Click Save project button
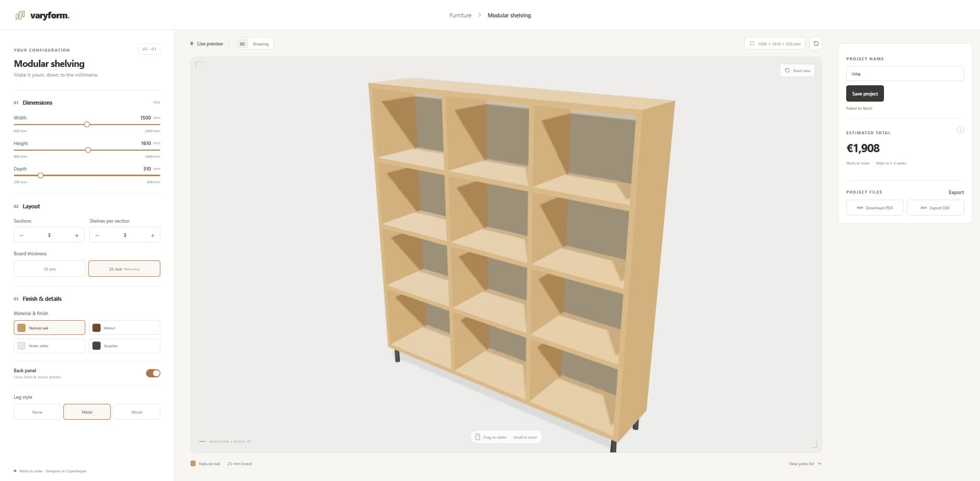Image resolution: width=980 pixels, height=481 pixels. (865, 94)
